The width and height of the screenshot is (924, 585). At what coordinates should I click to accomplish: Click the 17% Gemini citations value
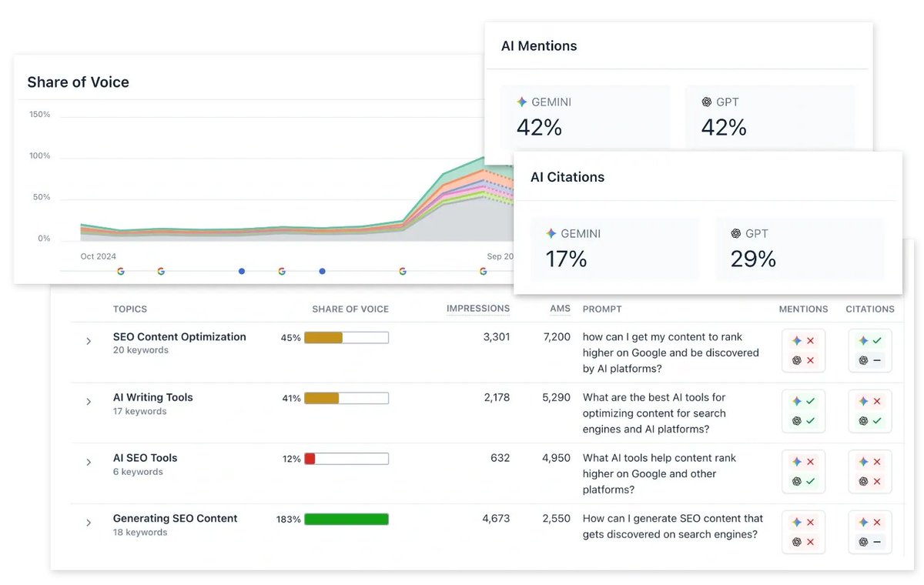point(567,259)
